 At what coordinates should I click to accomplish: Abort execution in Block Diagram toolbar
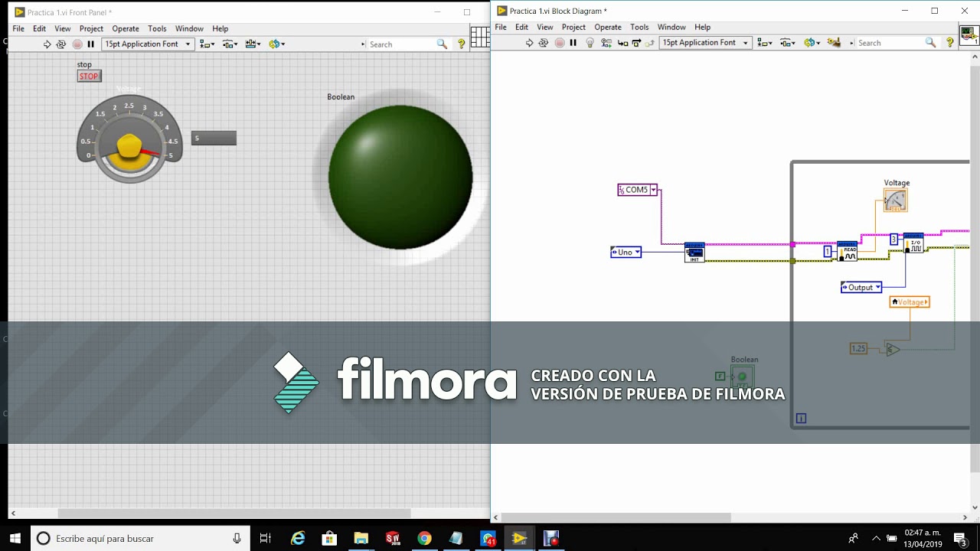point(559,43)
